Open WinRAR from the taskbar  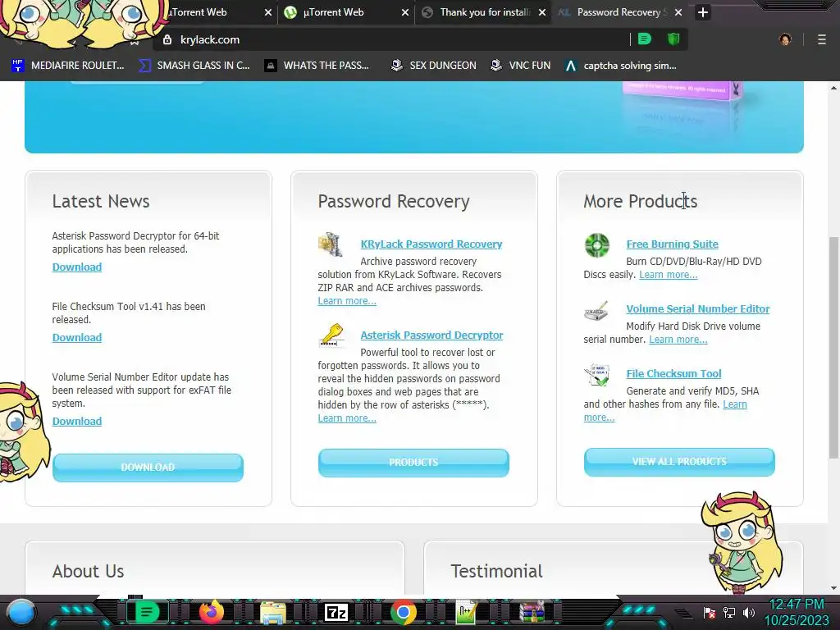point(532,612)
